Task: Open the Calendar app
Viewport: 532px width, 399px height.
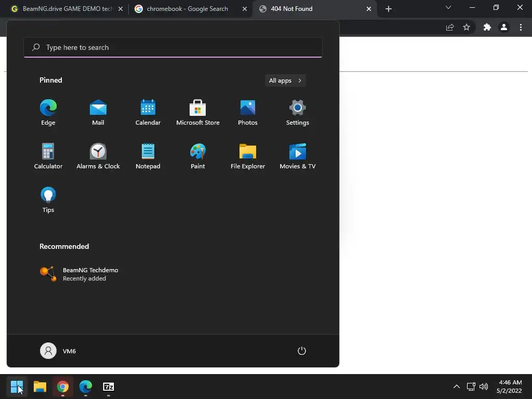Action: (148, 113)
